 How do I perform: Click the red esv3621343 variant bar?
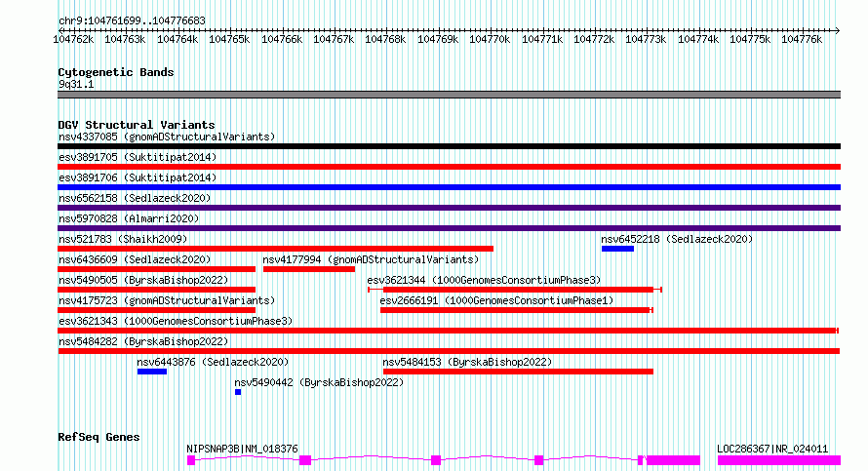tap(448, 331)
